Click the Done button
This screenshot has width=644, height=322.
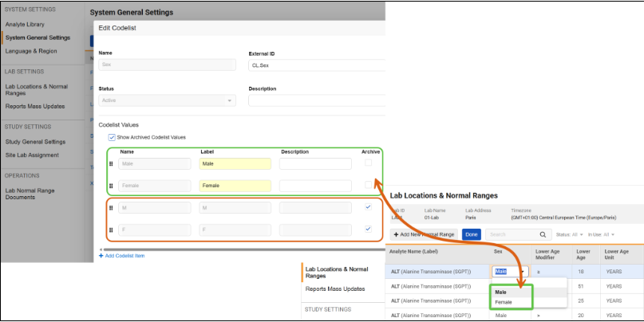tap(472, 234)
